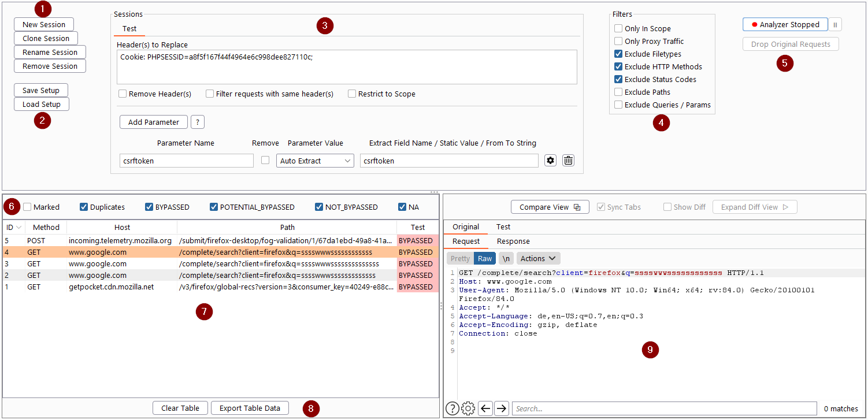The image size is (868, 420).
Task: Uncheck the POTENTIAL_BYPASSED status filter
Action: pyautogui.click(x=214, y=207)
